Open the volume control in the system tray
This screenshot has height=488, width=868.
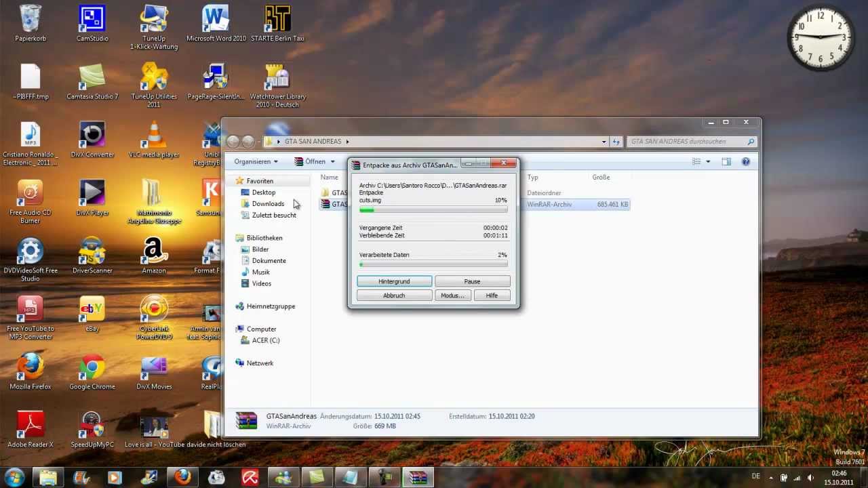coord(810,477)
